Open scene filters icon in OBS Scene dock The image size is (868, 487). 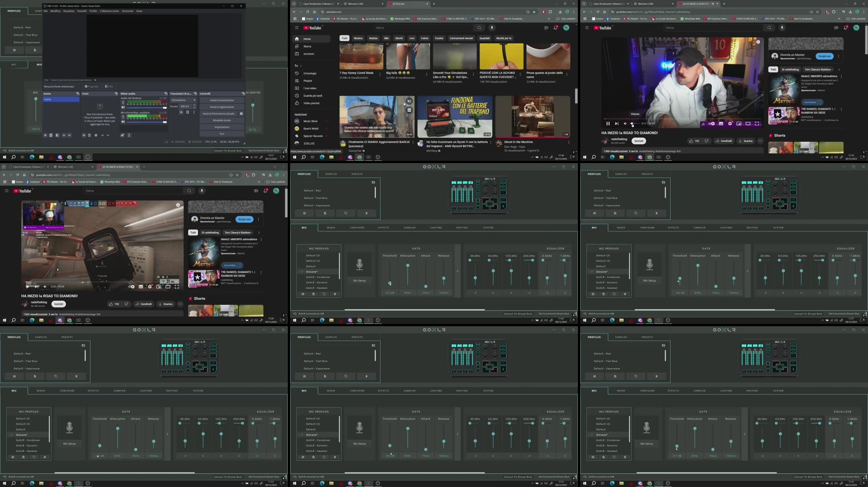(57, 135)
